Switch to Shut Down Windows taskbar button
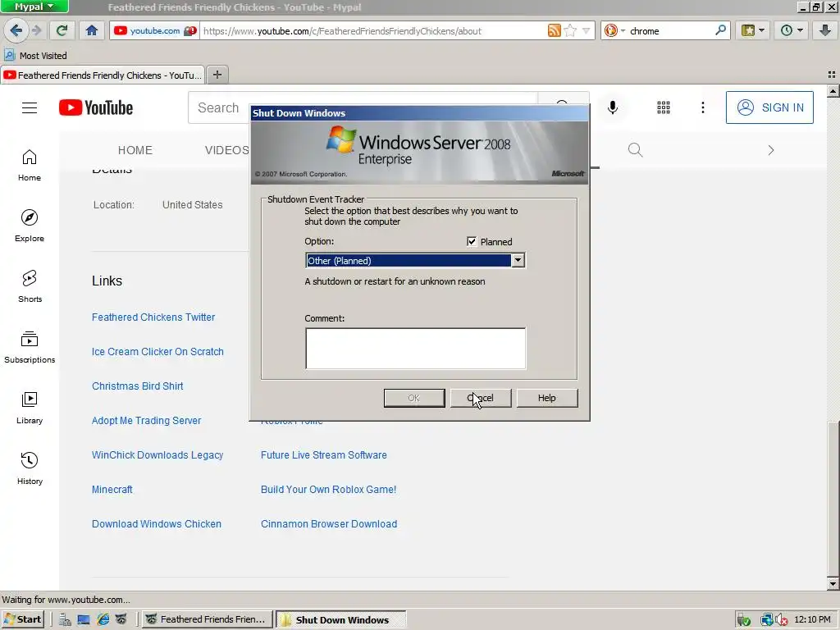Viewport: 840px width, 630px height. point(341,620)
